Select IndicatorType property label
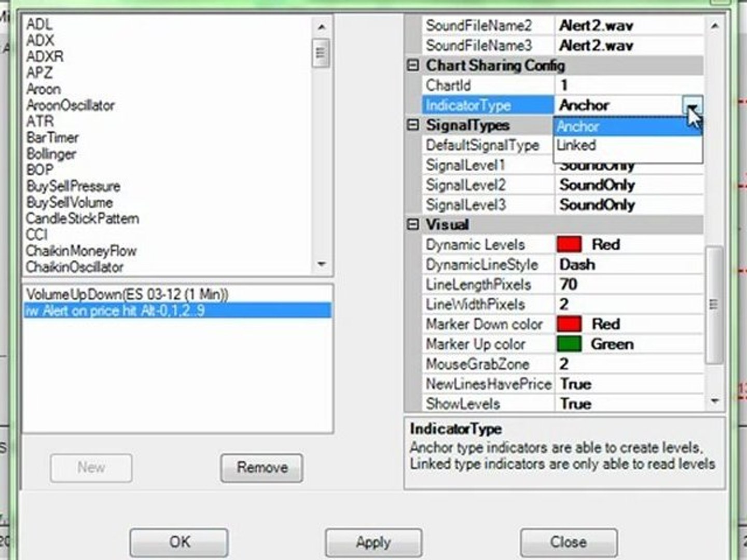Screen dimensions: 747x560 (x=468, y=105)
